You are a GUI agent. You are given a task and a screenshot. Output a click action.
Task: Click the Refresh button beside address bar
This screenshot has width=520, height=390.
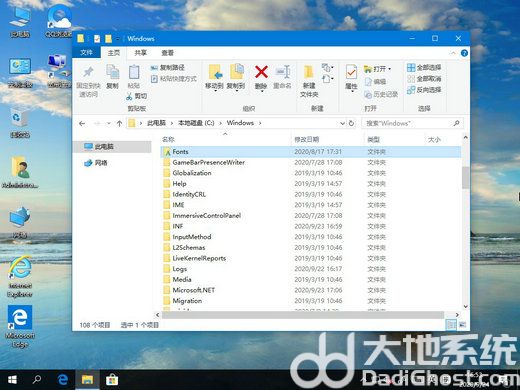click(x=351, y=123)
